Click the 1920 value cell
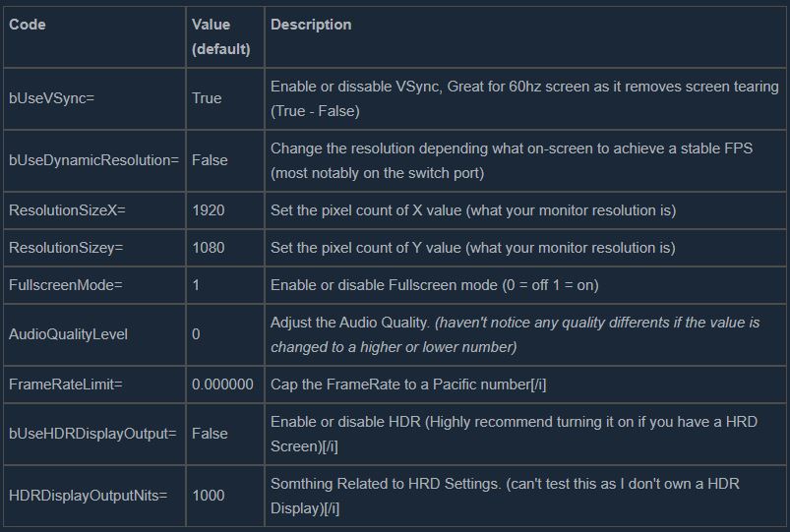The image size is (790, 532). [209, 210]
